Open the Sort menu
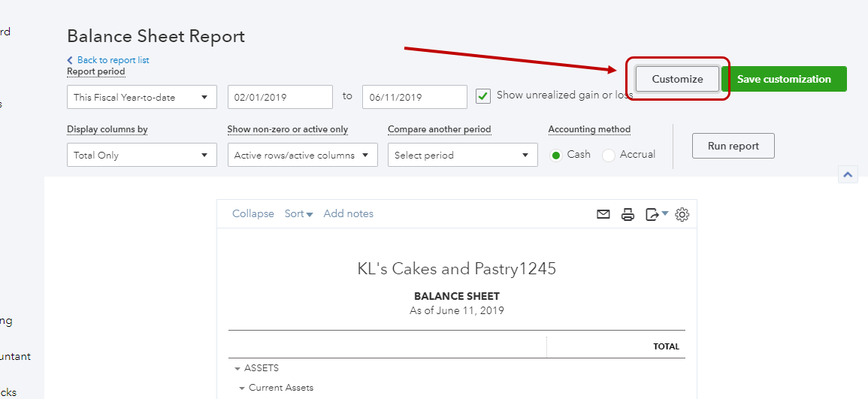The height and width of the screenshot is (399, 868). 298,214
